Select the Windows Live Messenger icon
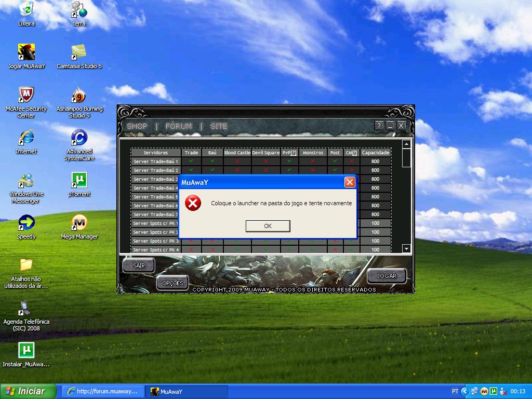Screen dimensions: 532x399 (26, 188)
